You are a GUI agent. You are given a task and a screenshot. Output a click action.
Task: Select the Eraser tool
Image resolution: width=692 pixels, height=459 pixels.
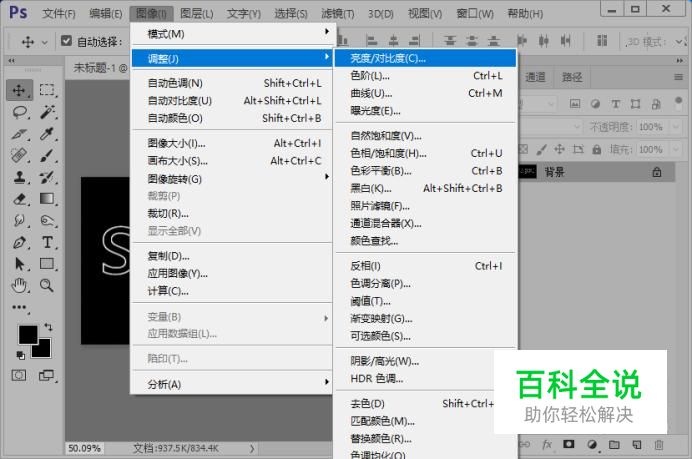[x=20, y=199]
